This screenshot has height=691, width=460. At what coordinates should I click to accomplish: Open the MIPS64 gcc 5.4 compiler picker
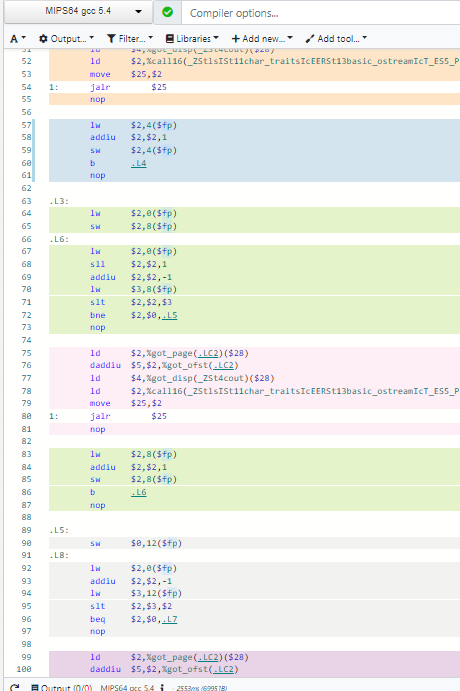point(78,12)
